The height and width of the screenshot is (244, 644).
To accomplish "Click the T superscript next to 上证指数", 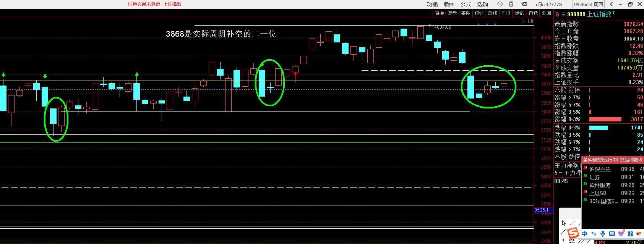I will click(x=614, y=13).
